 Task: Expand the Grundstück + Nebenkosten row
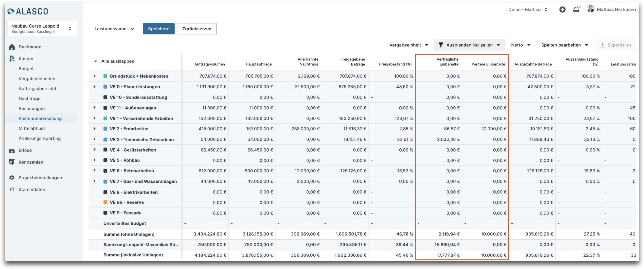click(x=94, y=76)
